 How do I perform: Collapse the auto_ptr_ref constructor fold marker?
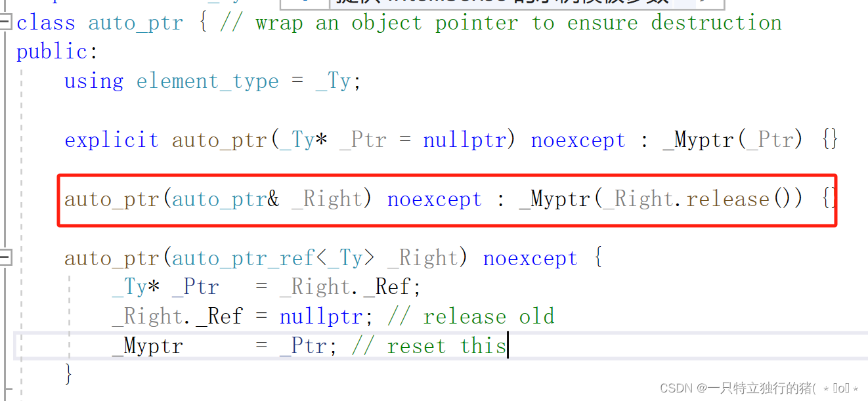[x=5, y=257]
